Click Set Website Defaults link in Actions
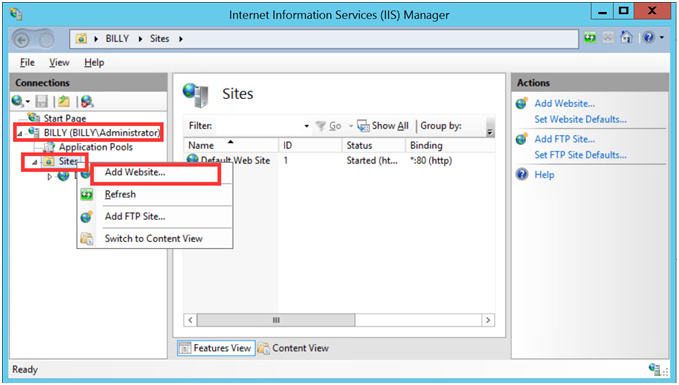679x385 pixels. click(580, 120)
